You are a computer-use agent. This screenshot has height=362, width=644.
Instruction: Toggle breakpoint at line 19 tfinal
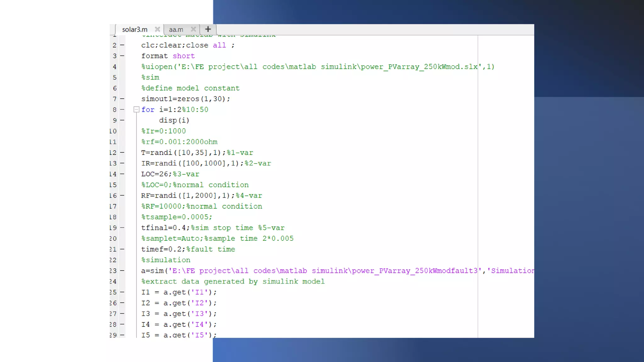(x=122, y=228)
